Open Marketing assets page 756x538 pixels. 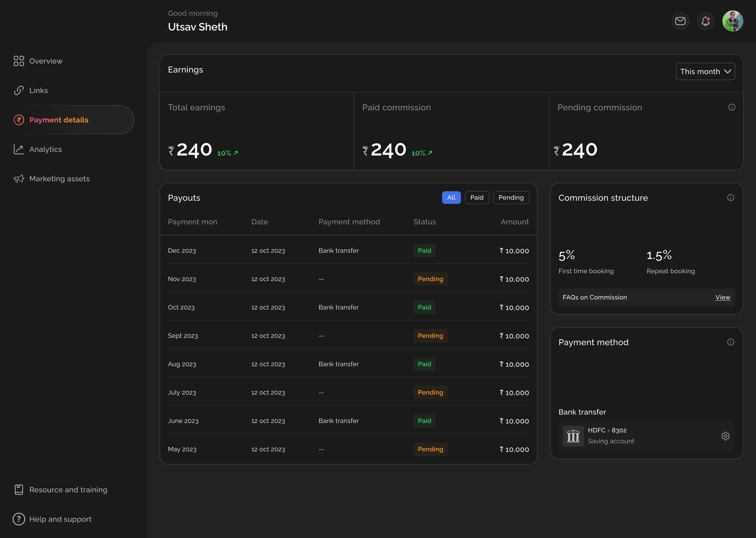59,179
